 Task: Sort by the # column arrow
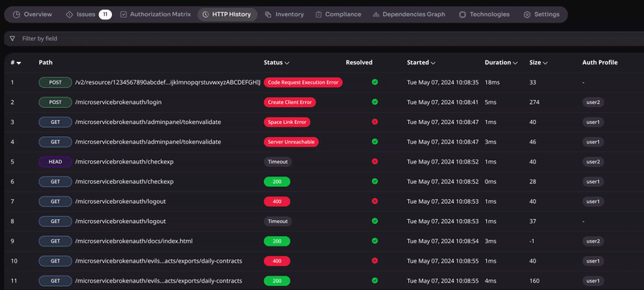[19, 63]
